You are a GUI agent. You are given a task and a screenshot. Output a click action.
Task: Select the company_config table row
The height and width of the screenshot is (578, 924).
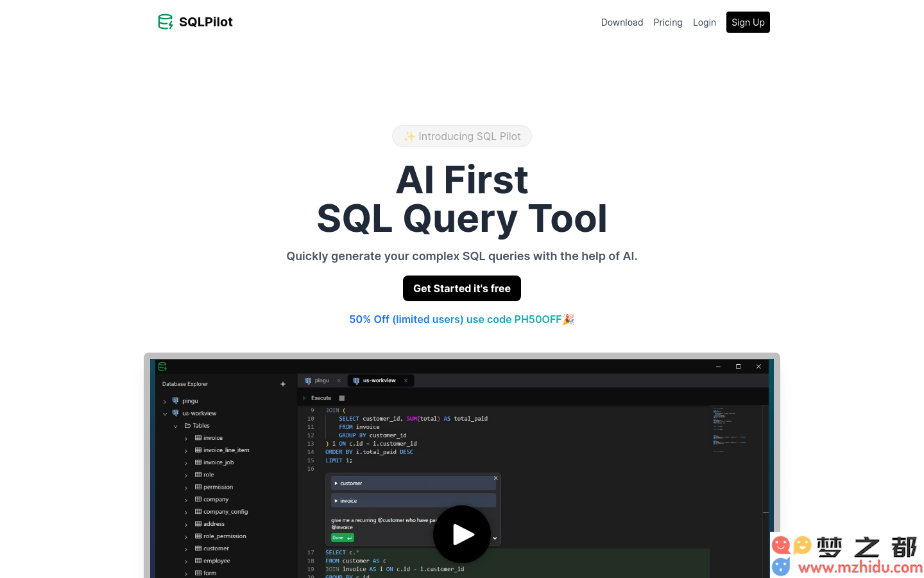coord(225,511)
